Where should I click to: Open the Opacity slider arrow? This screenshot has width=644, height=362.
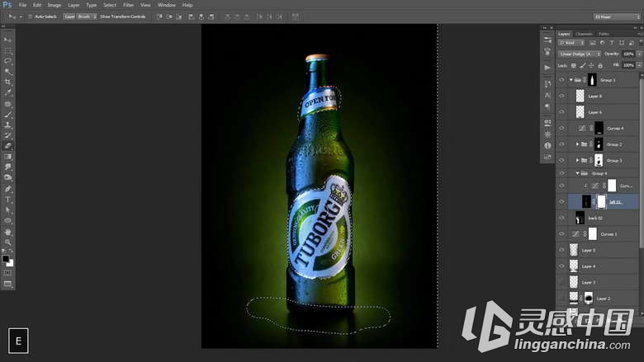pos(639,54)
